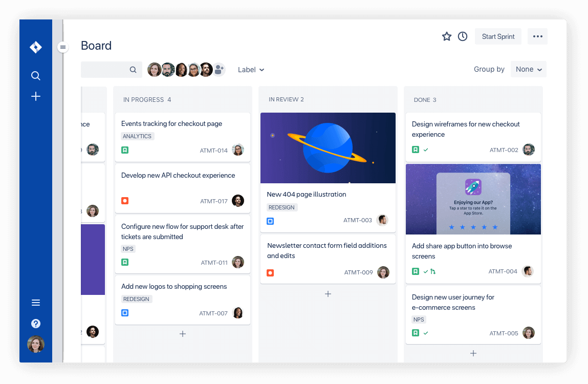Open the hamburger menu in the sidebar
588x384 pixels.
tap(35, 302)
